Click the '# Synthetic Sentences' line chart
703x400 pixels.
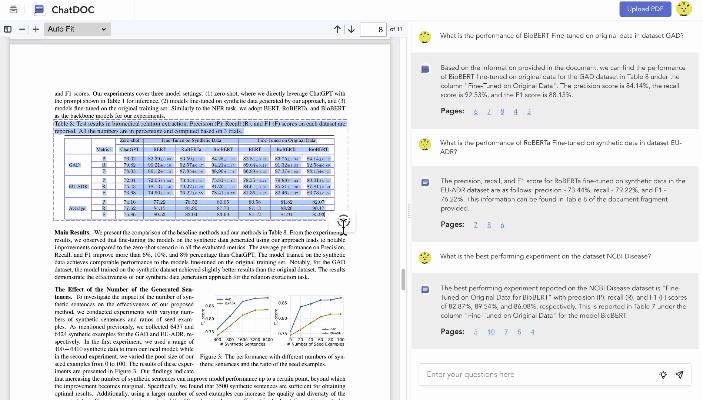[235, 320]
